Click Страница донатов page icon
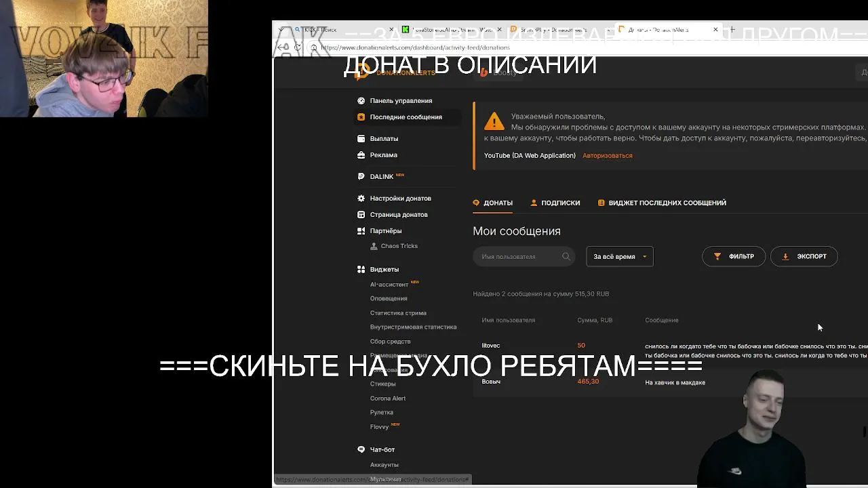The image size is (868, 488). coord(361,214)
